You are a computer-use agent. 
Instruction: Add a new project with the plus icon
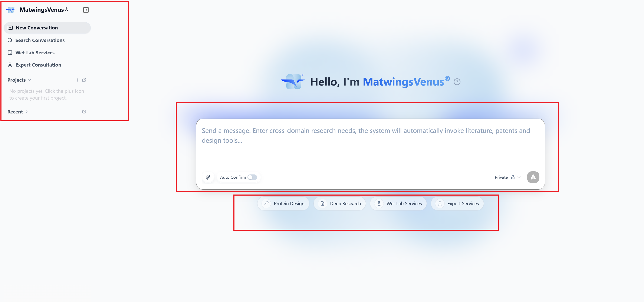pos(77,80)
